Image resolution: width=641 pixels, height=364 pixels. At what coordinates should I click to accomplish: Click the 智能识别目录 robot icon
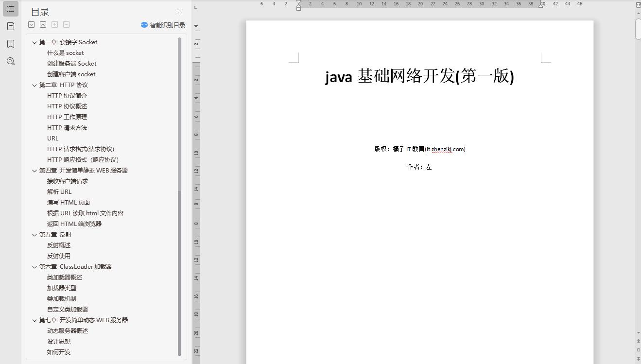(144, 25)
